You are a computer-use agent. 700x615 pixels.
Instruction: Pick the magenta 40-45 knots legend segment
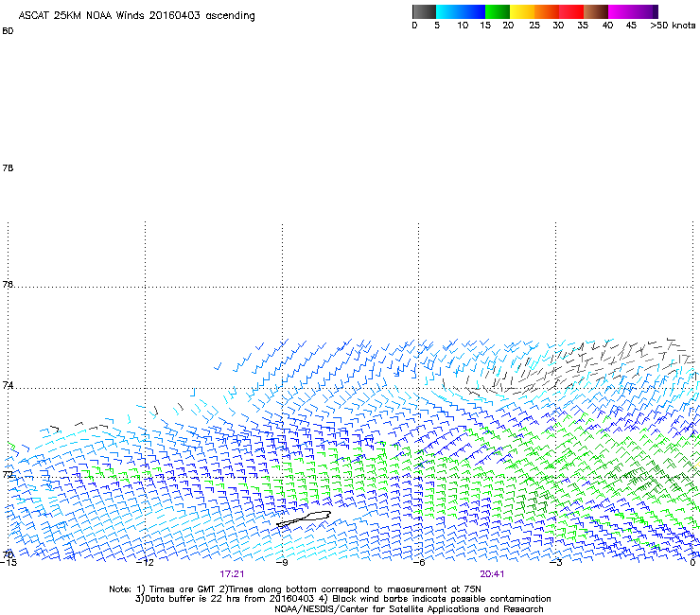(x=633, y=11)
